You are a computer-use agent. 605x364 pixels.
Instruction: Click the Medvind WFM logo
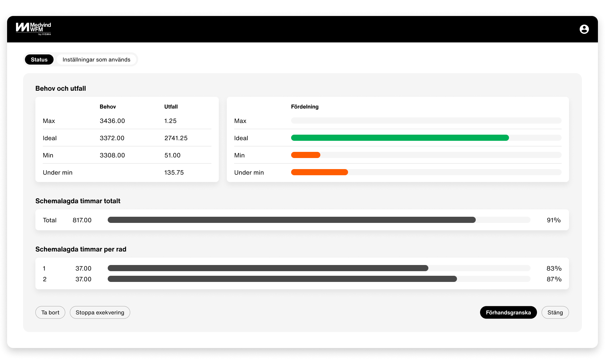(x=33, y=29)
